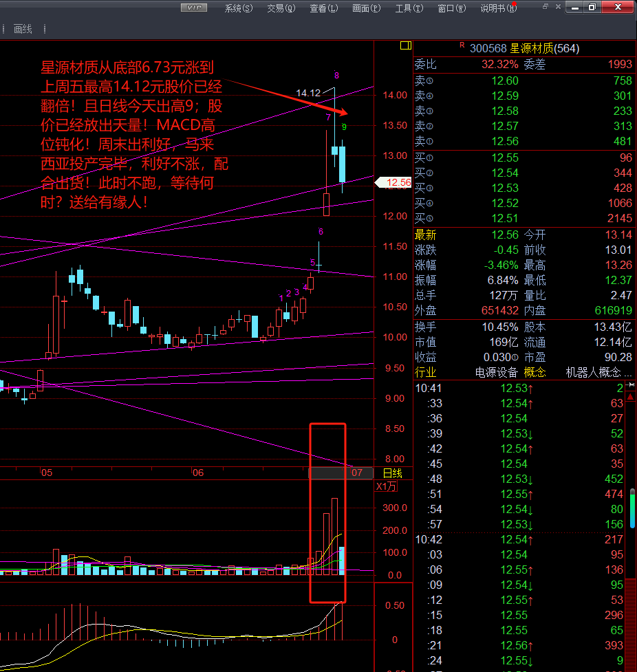The width and height of the screenshot is (637, 672).
Task: Click the grip handle right of 画线
Action: (x=45, y=29)
